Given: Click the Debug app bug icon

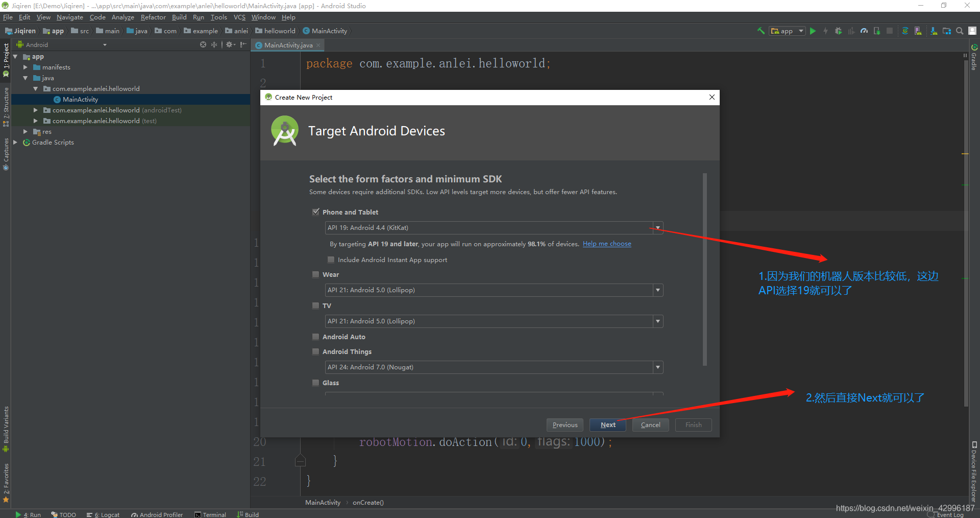Looking at the screenshot, I should (838, 31).
